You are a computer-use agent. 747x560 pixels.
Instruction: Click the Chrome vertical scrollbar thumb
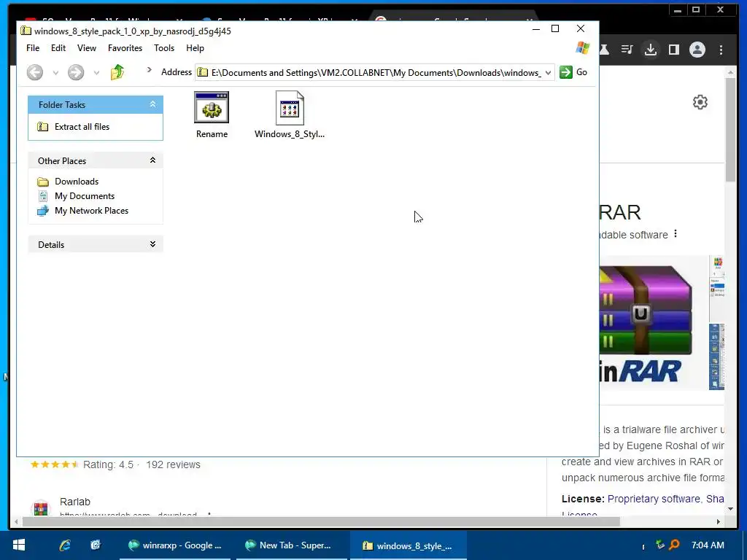731,128
